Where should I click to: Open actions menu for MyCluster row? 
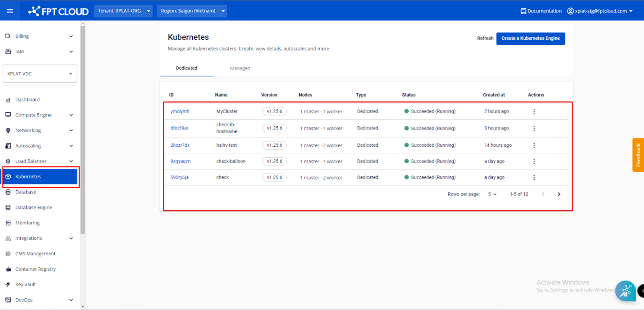(534, 112)
